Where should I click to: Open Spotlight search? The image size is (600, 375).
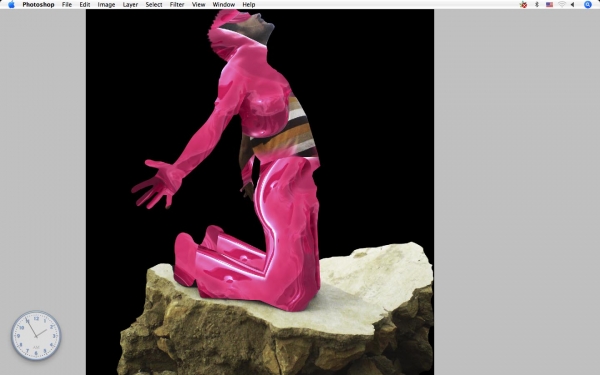click(x=588, y=5)
